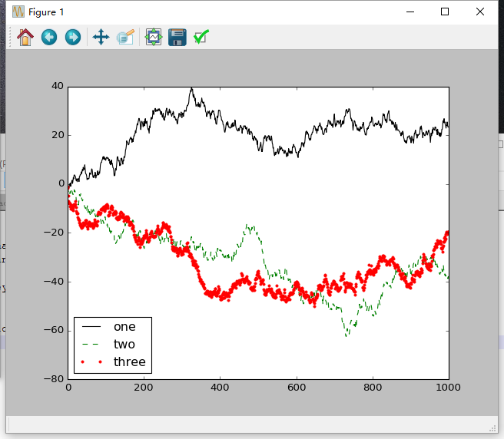Click the black solid line legend sample

91,327
